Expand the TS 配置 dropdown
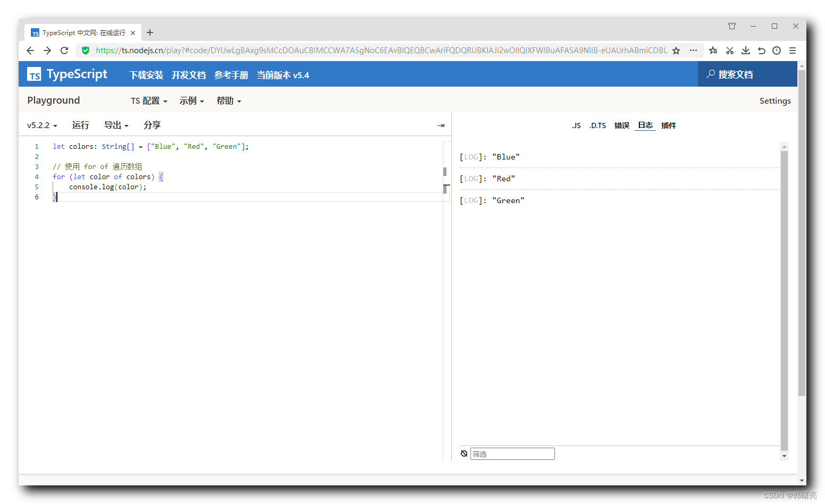This screenshot has width=825, height=504. pos(149,101)
